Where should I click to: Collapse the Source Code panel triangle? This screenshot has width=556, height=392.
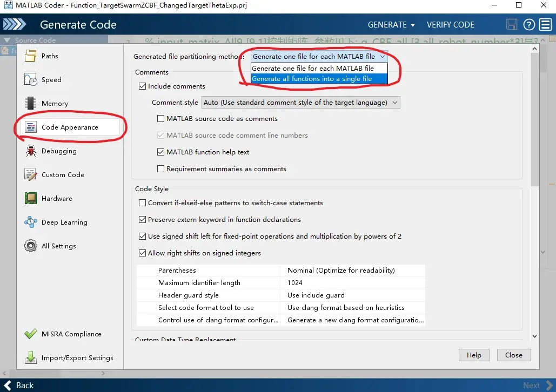coord(6,40)
